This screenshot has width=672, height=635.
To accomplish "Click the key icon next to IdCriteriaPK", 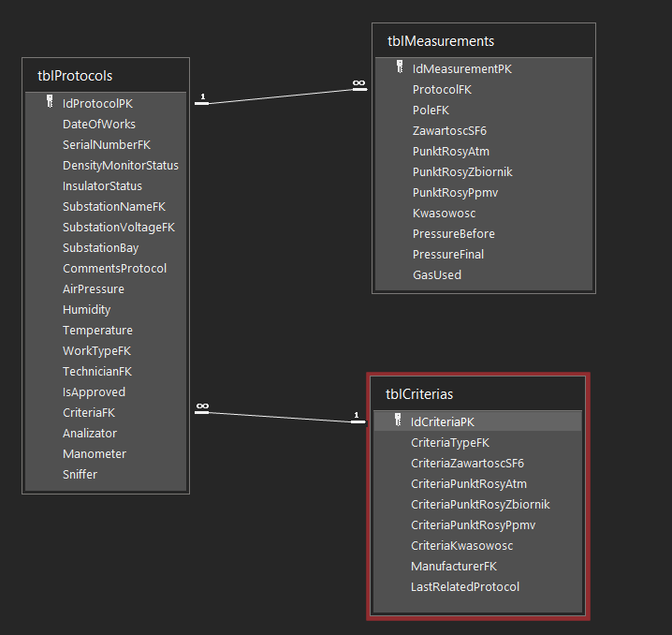I will click(398, 420).
